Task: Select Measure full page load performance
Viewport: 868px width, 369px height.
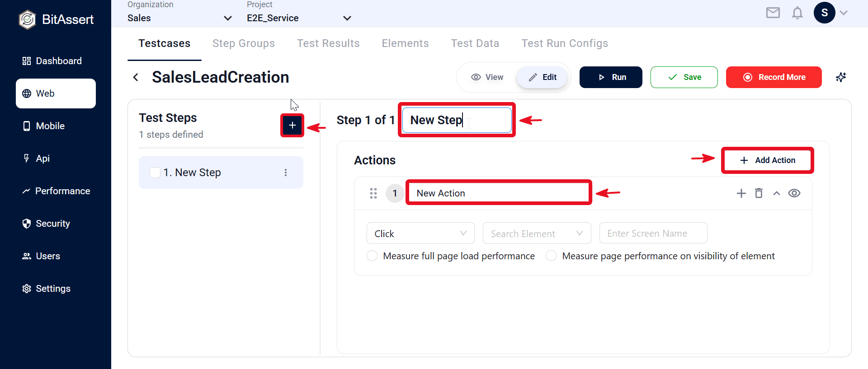Action: tap(372, 256)
